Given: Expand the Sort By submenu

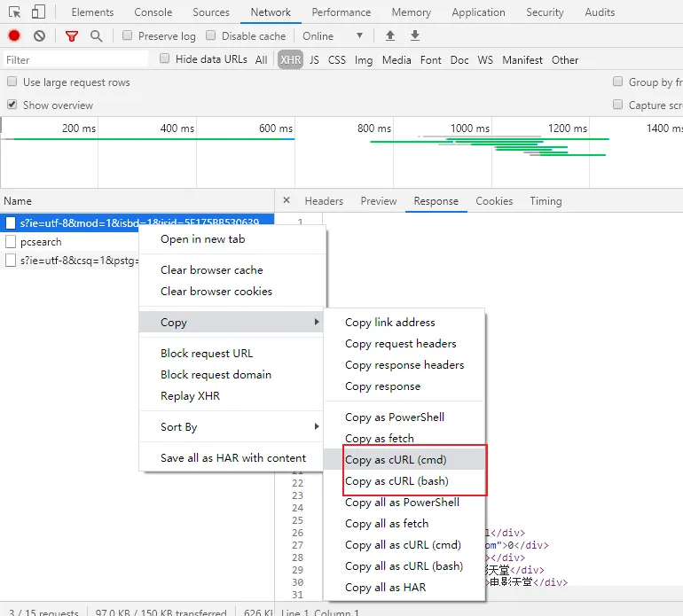Looking at the screenshot, I should point(231,427).
